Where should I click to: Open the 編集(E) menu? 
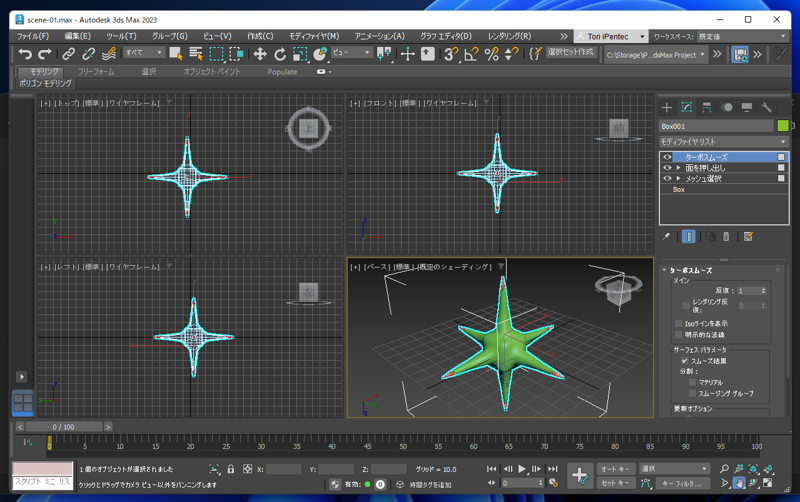tap(78, 36)
